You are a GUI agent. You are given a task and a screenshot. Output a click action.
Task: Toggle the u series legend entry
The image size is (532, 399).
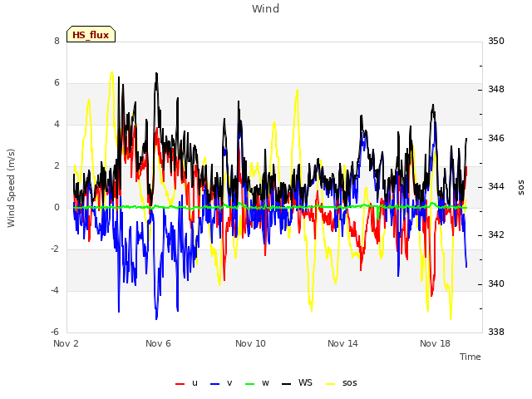(186, 382)
